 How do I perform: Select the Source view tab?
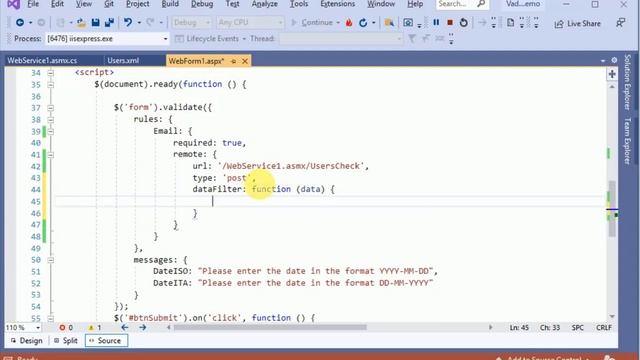click(106, 341)
